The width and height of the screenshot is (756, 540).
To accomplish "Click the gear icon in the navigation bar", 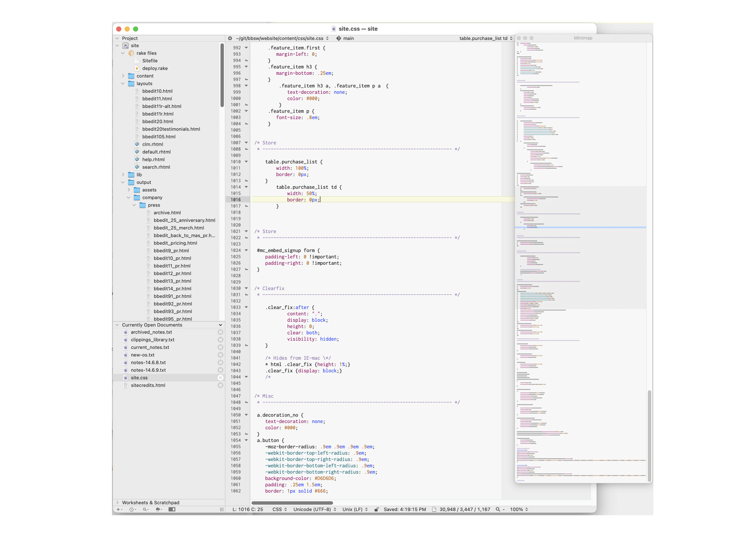I will (x=230, y=38).
